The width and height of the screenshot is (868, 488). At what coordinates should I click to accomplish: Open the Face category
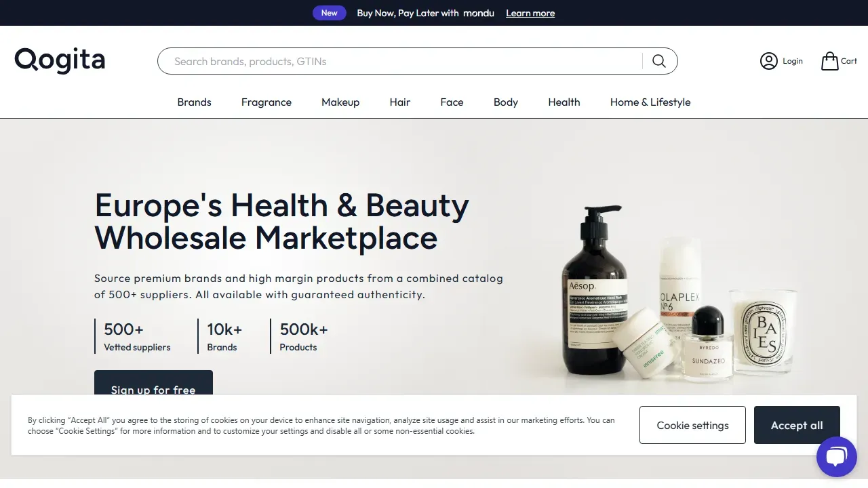(x=452, y=102)
